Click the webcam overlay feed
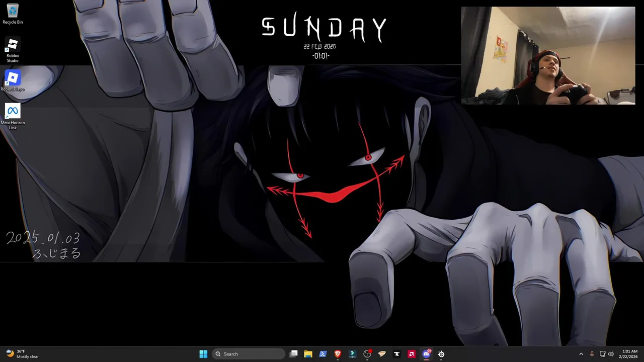Image resolution: width=644 pixels, height=362 pixels. (x=548, y=55)
